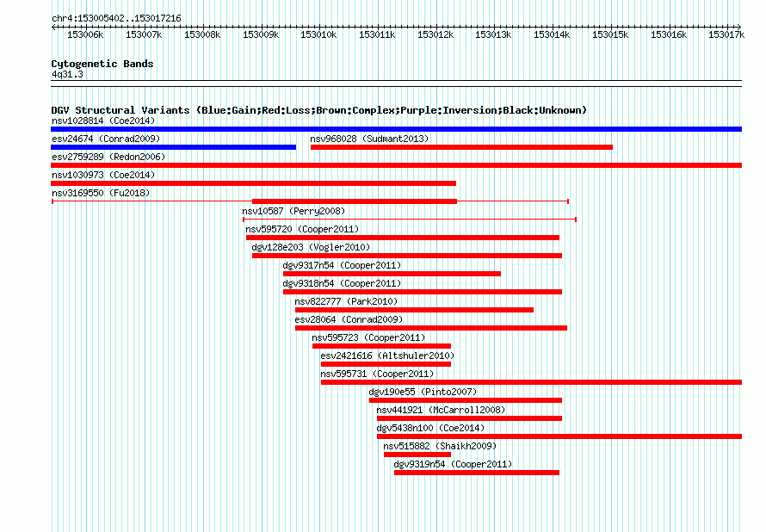Screen dimensions: 766x532
Task: Open dgv9319n54 (Cooper2011) label
Action: pos(453,464)
